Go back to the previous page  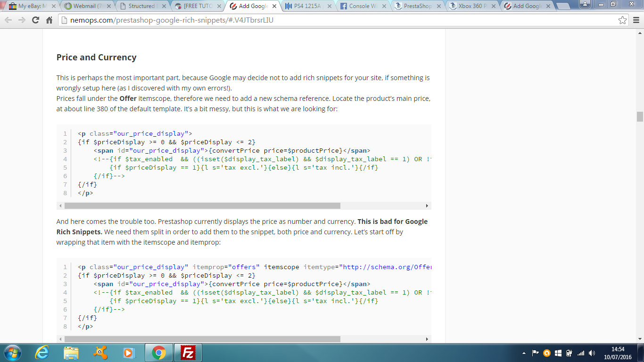tap(8, 20)
